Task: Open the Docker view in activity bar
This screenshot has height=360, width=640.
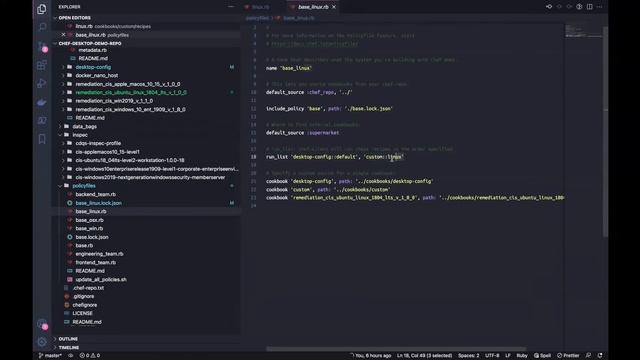Action: [x=42, y=102]
